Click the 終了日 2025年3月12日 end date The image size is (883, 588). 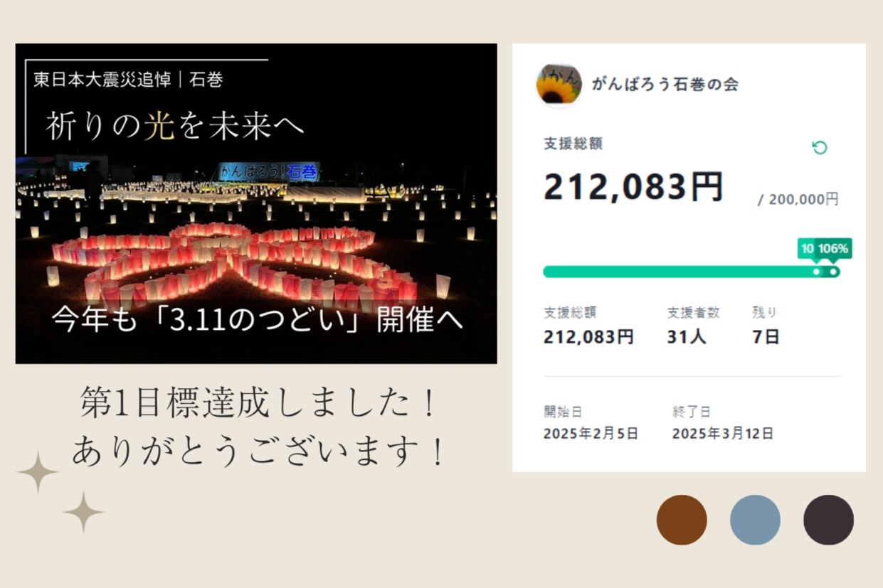pyautogui.click(x=724, y=432)
